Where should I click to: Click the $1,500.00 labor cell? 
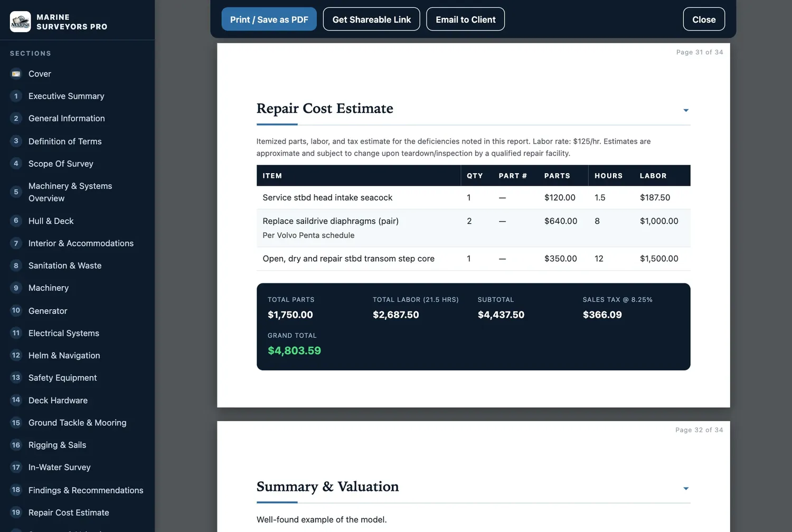[659, 259]
